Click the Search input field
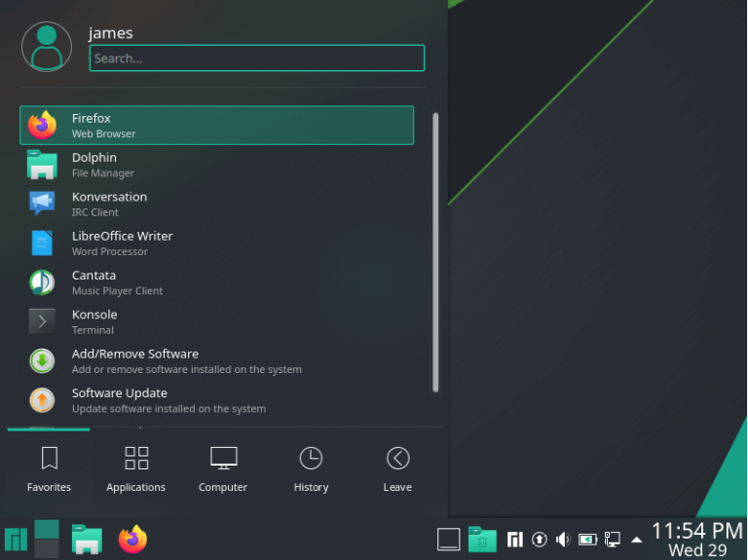Image resolution: width=748 pixels, height=560 pixels. (x=257, y=58)
